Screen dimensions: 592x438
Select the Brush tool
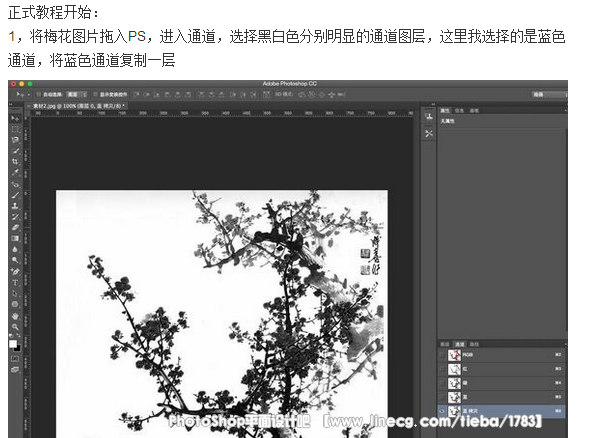[15, 195]
